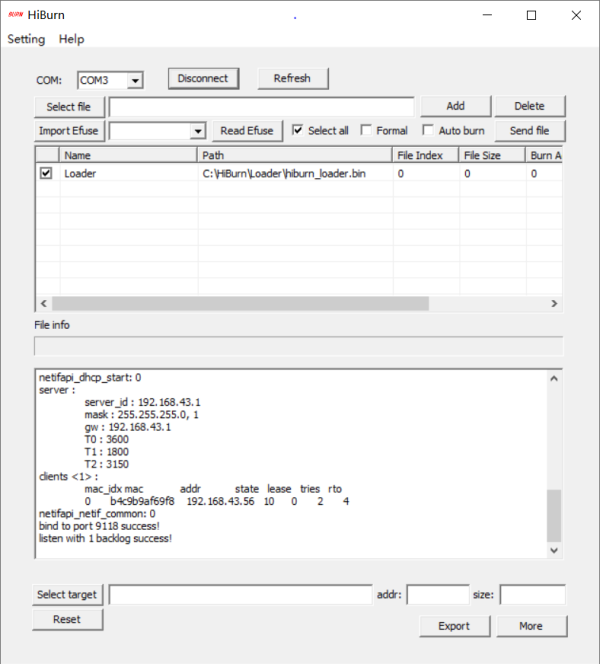Open the Setting menu
This screenshot has width=600, height=664.
(x=26, y=39)
